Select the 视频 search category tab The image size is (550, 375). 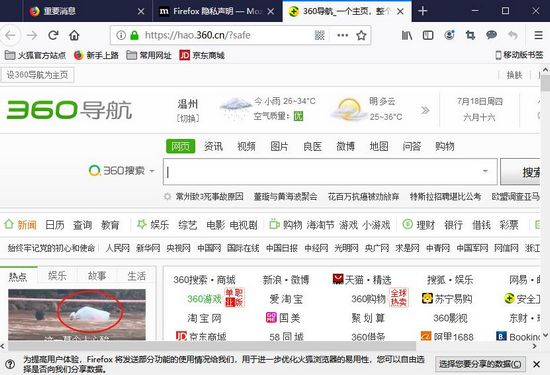pyautogui.click(x=246, y=146)
